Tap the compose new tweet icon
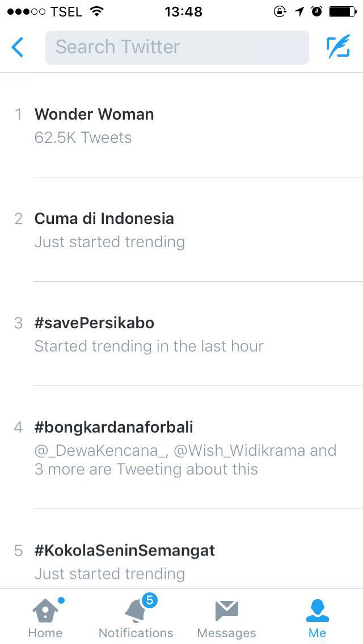Viewport: 363px width, 644px height. point(338,47)
